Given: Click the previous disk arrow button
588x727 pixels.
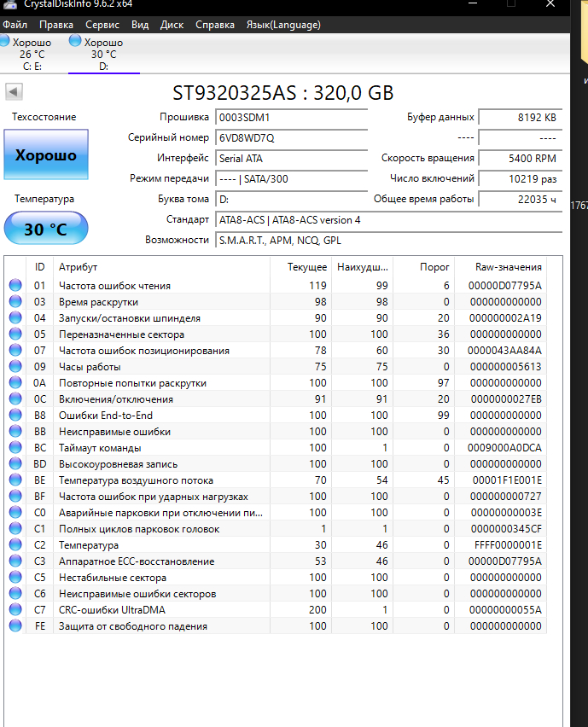Looking at the screenshot, I should point(14,92).
